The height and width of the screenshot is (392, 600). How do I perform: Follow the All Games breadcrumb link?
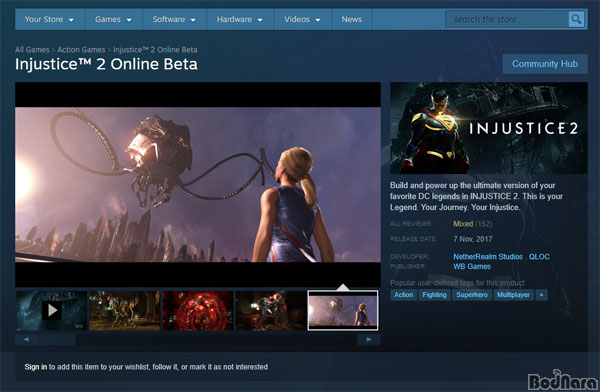[x=32, y=50]
